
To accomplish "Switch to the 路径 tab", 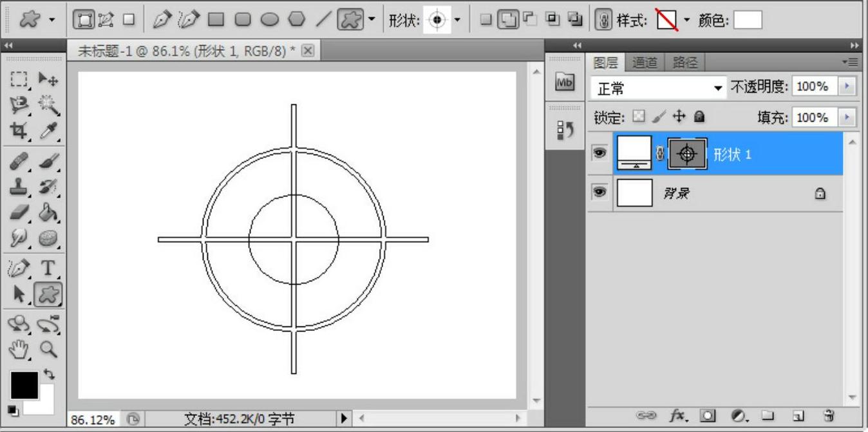I will (685, 62).
